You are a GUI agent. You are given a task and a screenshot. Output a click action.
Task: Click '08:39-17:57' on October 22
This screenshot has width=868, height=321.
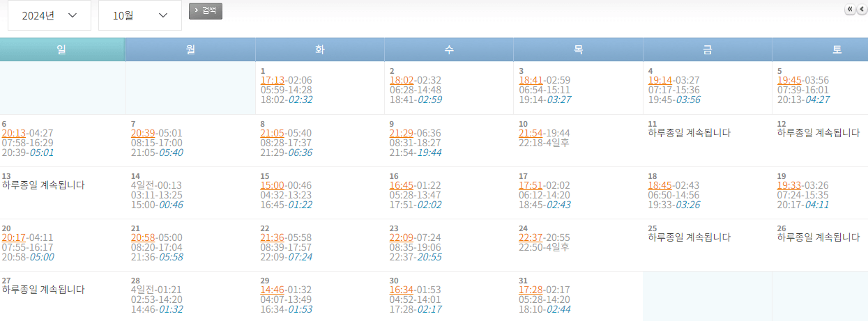[x=287, y=248]
